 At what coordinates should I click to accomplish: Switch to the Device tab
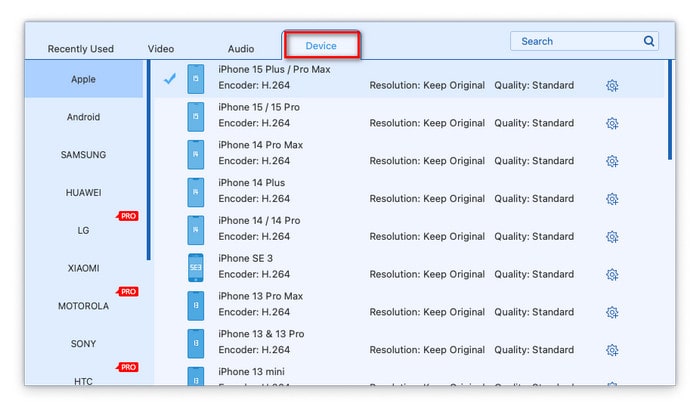(321, 46)
